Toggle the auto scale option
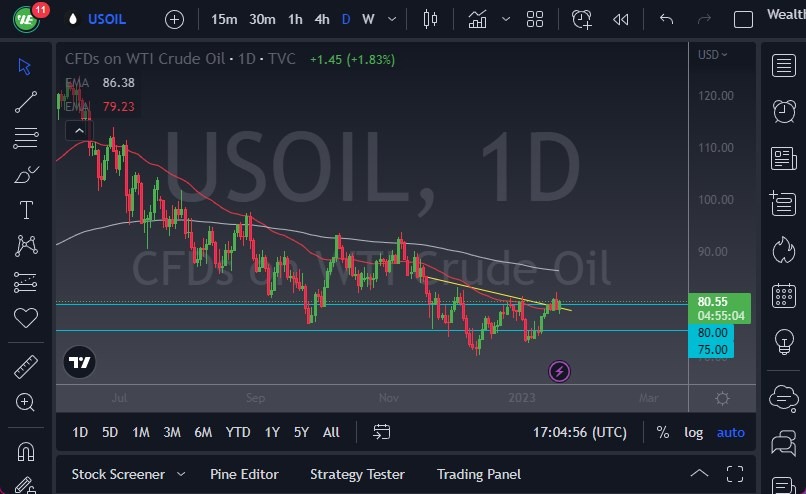This screenshot has height=494, width=806. point(731,432)
